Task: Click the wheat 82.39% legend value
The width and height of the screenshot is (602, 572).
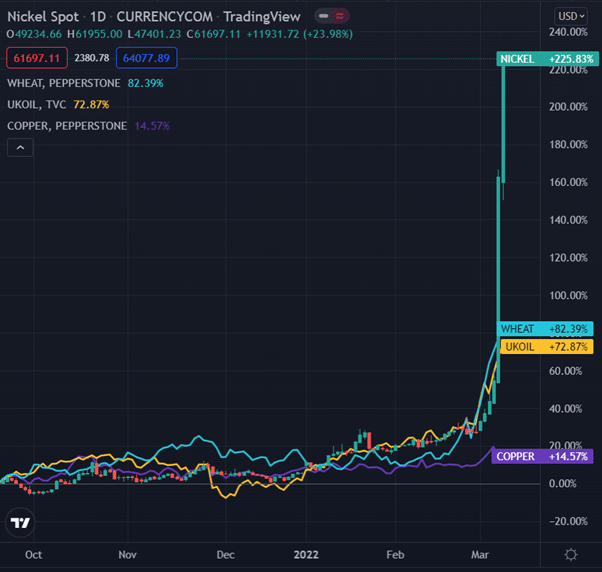Action: tap(146, 83)
